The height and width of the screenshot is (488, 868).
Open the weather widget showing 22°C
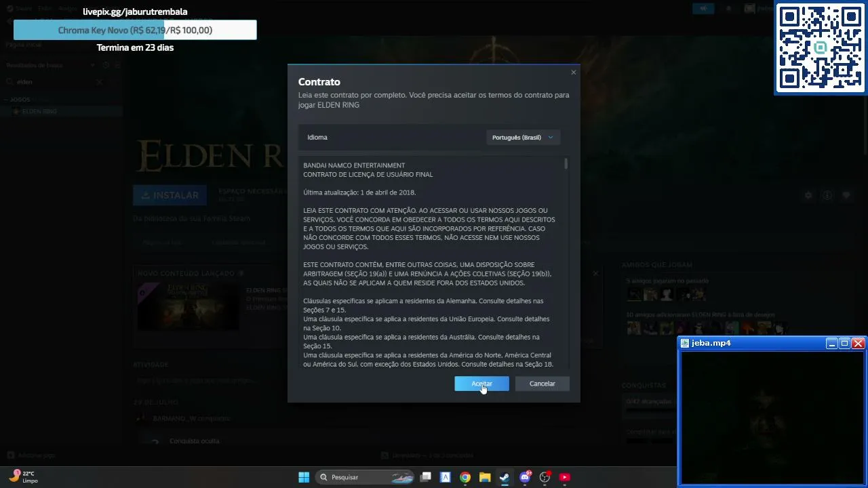pyautogui.click(x=23, y=476)
